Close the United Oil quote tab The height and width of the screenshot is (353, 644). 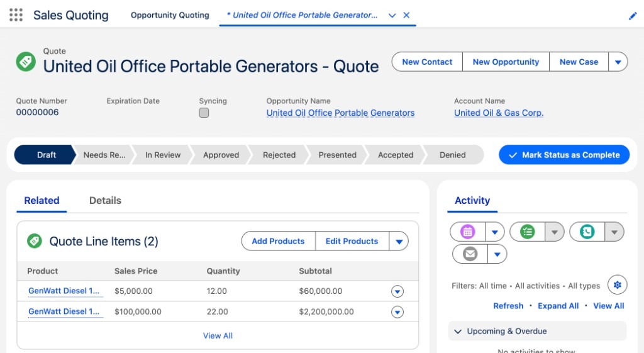tap(406, 15)
